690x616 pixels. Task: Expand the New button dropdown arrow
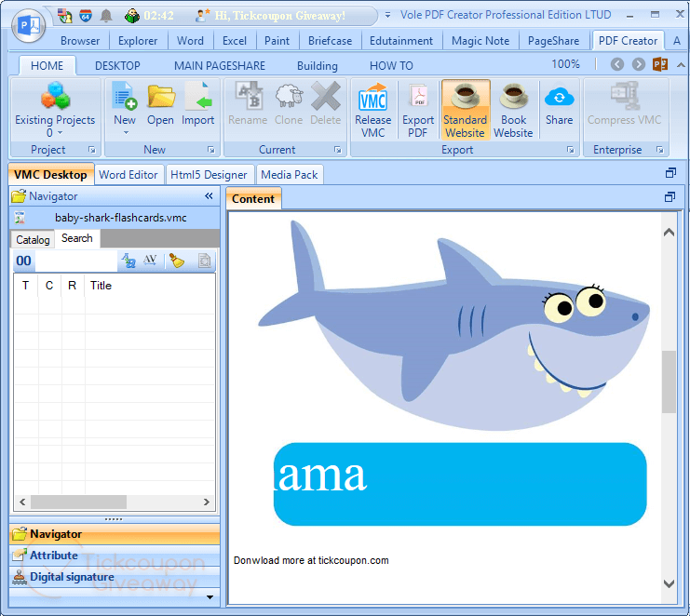[x=126, y=132]
